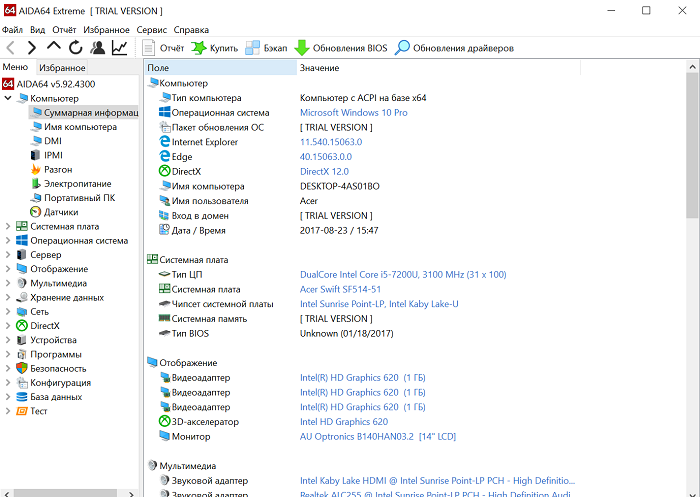
Task: Click the Значение column header
Action: pyautogui.click(x=438, y=68)
